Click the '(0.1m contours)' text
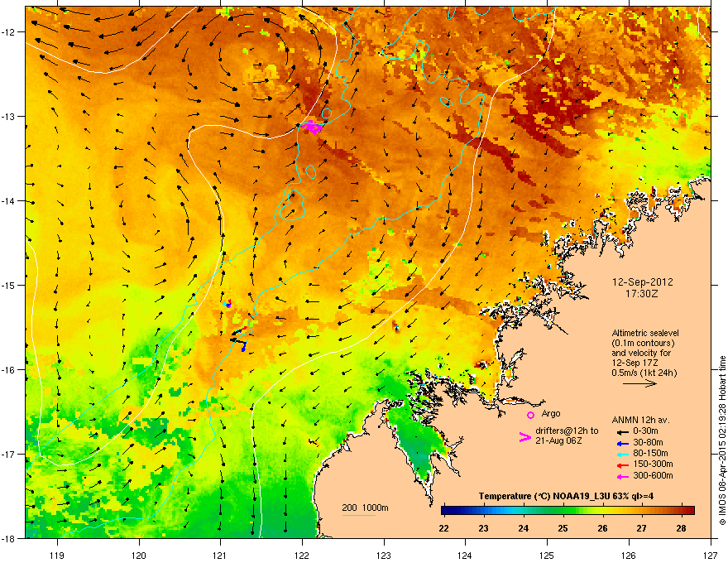The width and height of the screenshot is (728, 563). click(643, 344)
